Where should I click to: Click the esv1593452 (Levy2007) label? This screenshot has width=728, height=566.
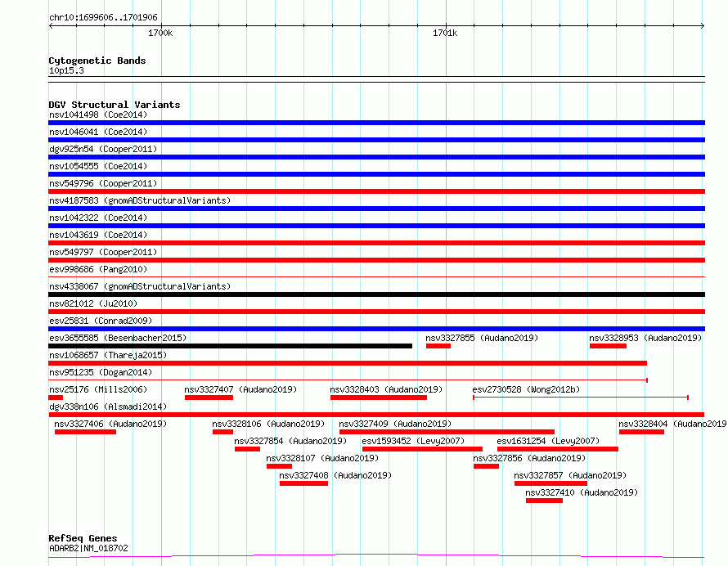tap(413, 441)
